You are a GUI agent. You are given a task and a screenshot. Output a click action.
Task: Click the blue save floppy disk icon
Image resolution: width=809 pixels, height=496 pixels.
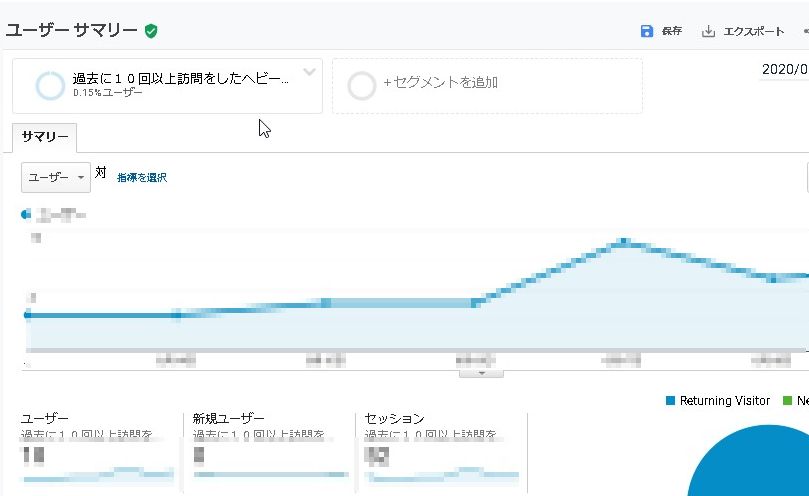647,31
